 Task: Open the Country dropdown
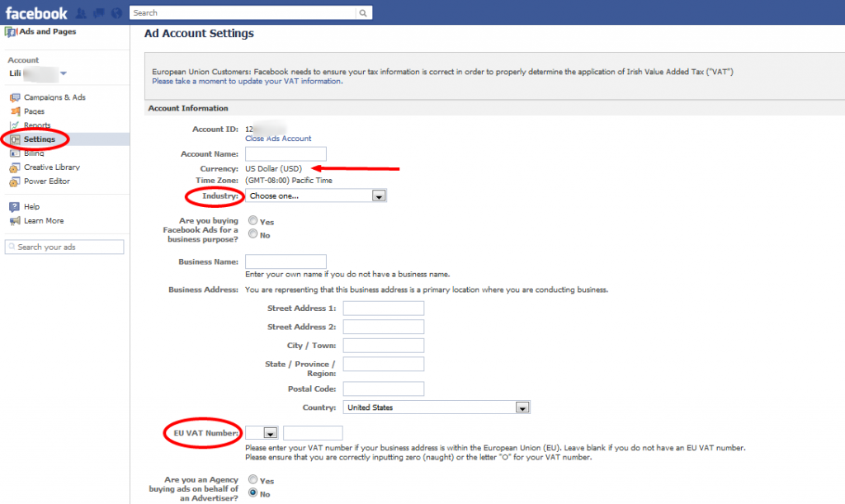coord(437,407)
